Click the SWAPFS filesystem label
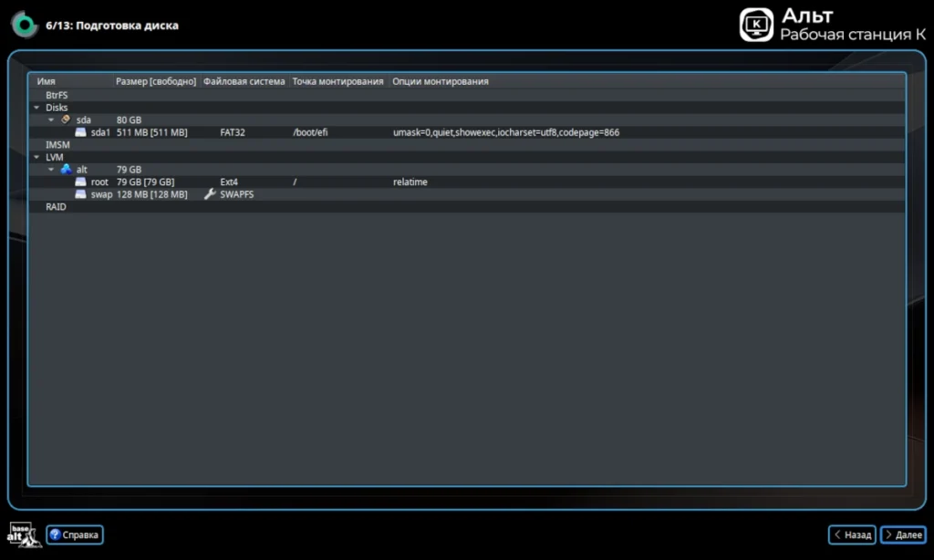 [236, 194]
